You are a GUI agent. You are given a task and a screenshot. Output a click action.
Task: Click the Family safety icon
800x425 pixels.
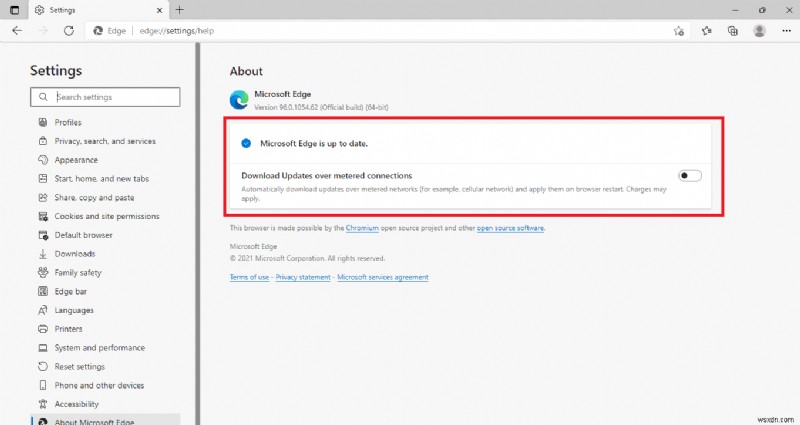click(43, 272)
